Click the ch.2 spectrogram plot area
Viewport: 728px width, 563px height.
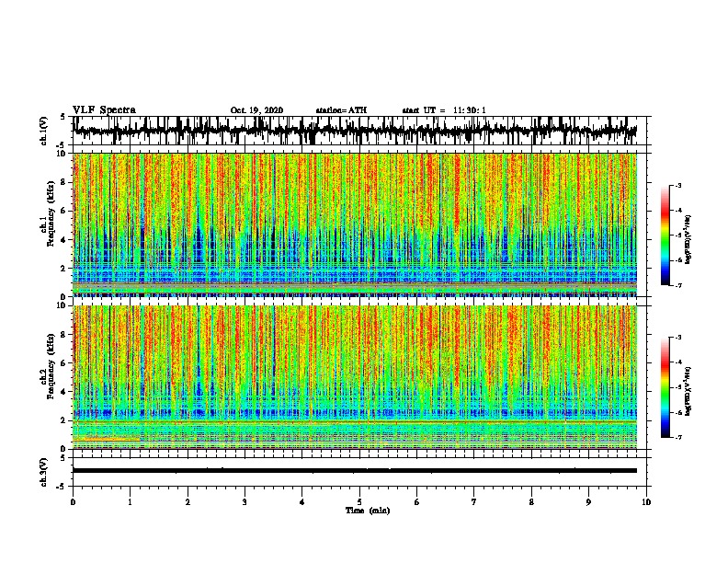[355, 377]
